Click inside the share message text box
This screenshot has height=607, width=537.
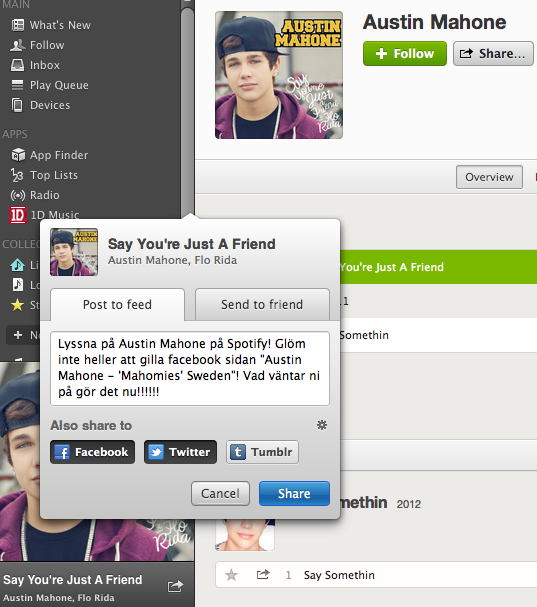click(190, 368)
